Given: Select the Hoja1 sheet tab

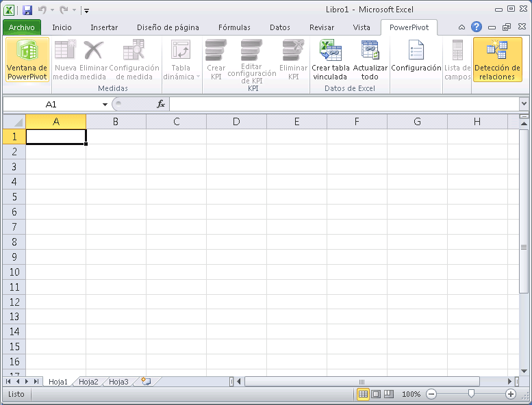Looking at the screenshot, I should tap(58, 382).
